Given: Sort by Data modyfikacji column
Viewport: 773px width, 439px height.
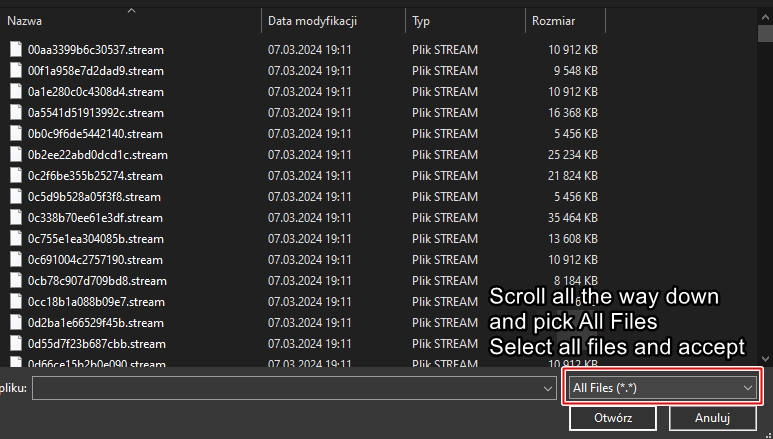Looking at the screenshot, I should pos(312,20).
